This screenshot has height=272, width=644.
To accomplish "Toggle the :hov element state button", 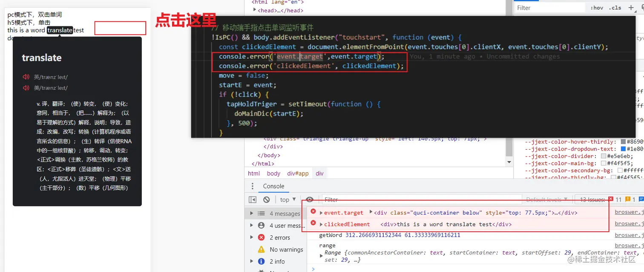I will [x=597, y=8].
